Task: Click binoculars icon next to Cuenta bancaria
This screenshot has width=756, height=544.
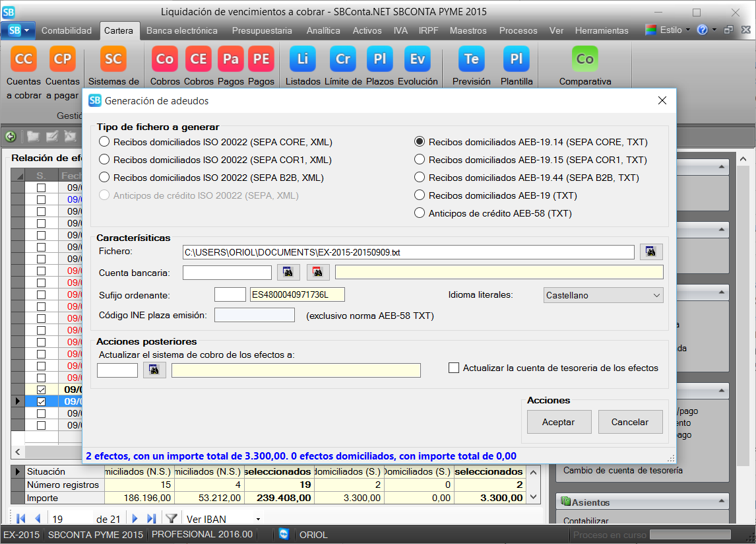Action: 288,272
